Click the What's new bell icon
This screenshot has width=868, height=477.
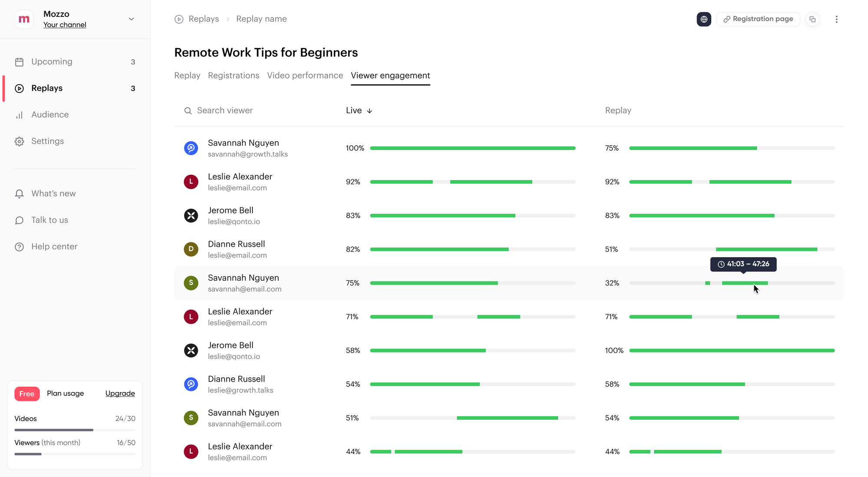[x=19, y=194]
